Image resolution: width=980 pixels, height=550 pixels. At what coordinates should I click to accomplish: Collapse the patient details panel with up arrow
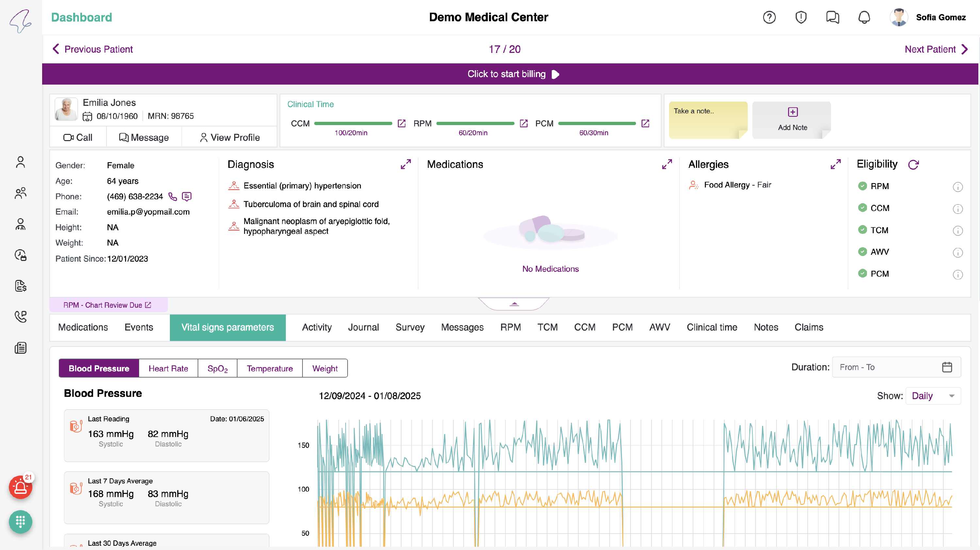pyautogui.click(x=514, y=304)
